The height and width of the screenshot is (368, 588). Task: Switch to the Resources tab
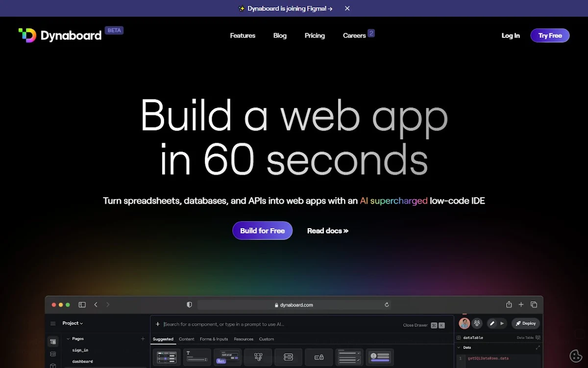(x=244, y=339)
